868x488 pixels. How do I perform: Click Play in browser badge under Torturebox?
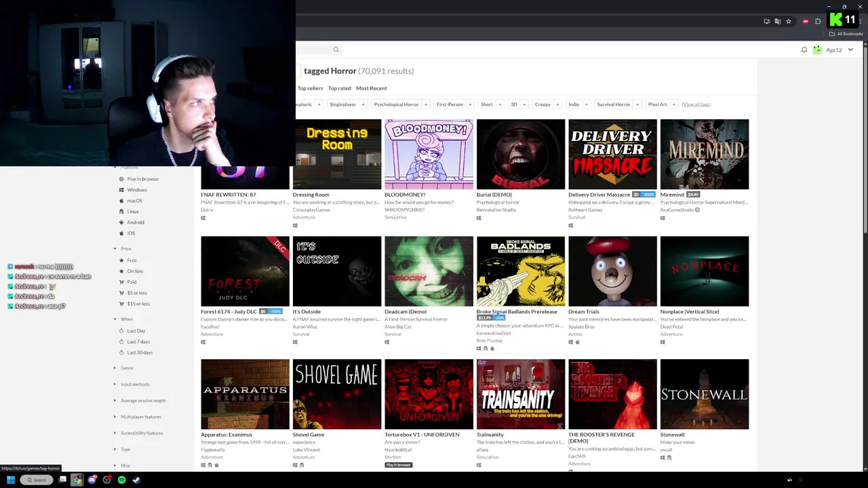click(x=399, y=465)
